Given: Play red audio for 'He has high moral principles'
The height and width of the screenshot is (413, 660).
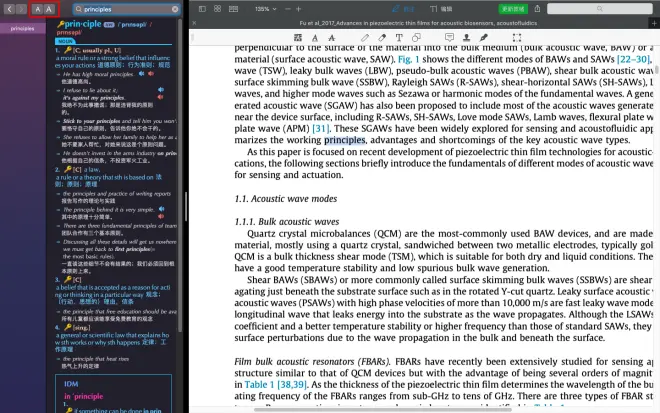Looking at the screenshot, I should pos(151,74).
